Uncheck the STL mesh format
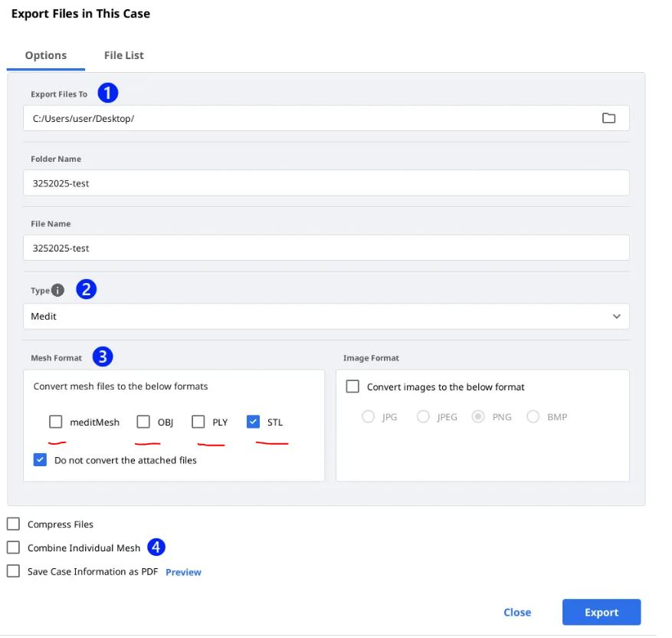The height and width of the screenshot is (638, 672). [x=254, y=422]
